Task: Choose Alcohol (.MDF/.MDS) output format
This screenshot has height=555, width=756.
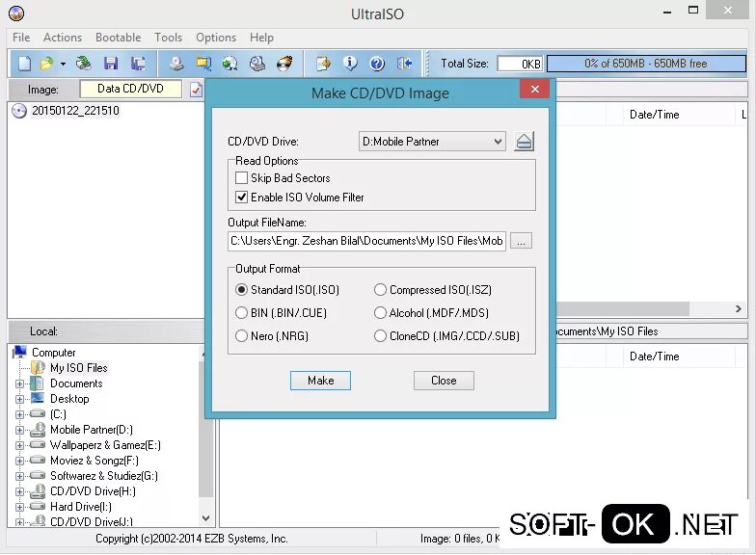Action: pyautogui.click(x=380, y=312)
